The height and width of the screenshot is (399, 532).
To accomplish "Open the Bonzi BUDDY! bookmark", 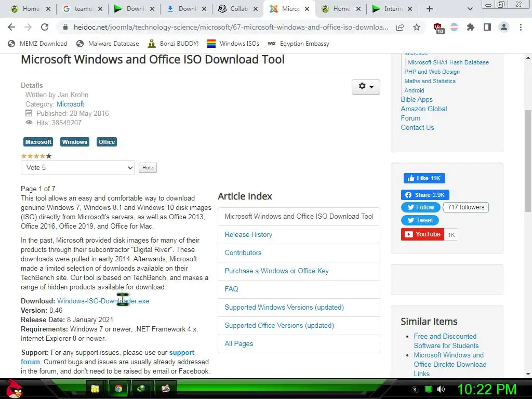I will (x=173, y=44).
